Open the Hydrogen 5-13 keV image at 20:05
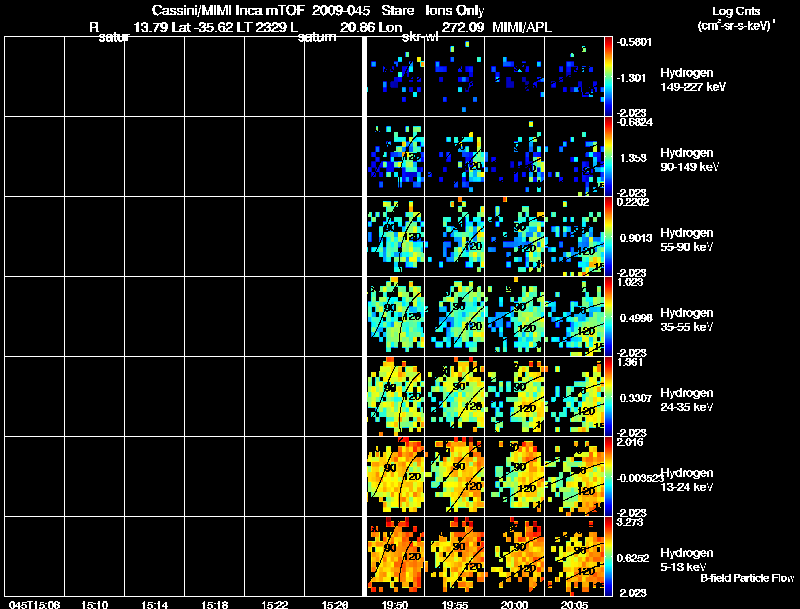Viewport: 800px width, 609px height. coord(574,556)
